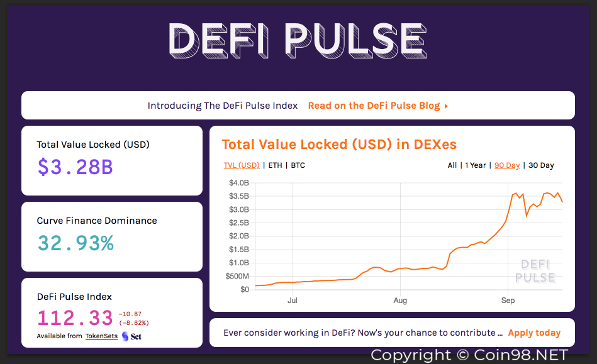Open the TokenSets link
The image size is (597, 364).
[x=101, y=336]
